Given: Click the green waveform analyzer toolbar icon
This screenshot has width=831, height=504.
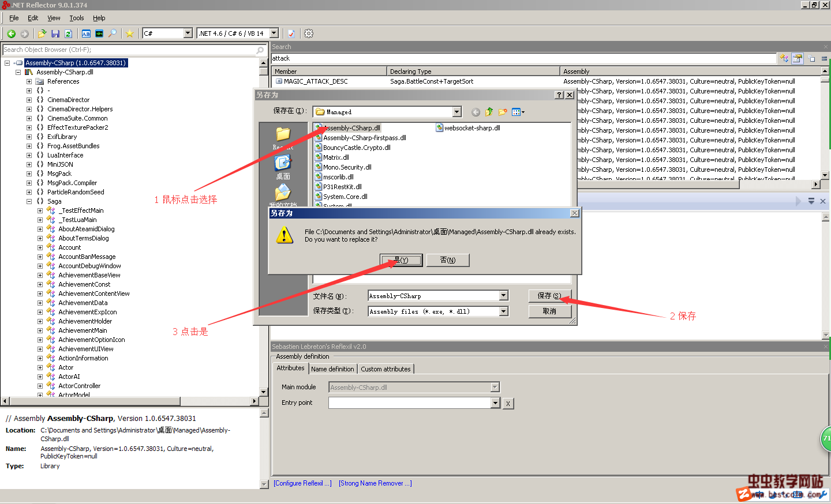Looking at the screenshot, I should point(99,33).
